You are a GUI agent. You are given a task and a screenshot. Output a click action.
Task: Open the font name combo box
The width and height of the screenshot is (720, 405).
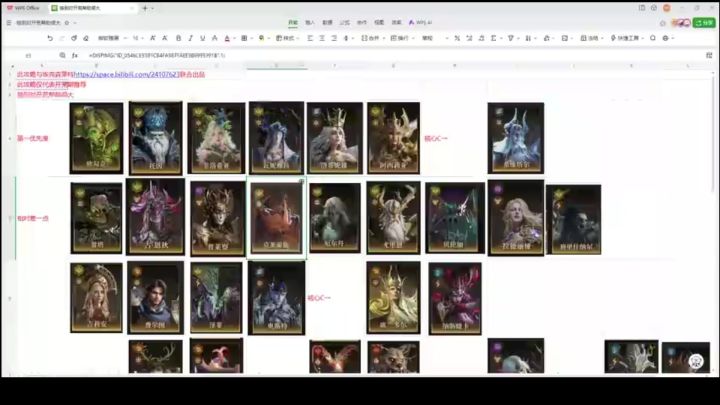point(112,38)
